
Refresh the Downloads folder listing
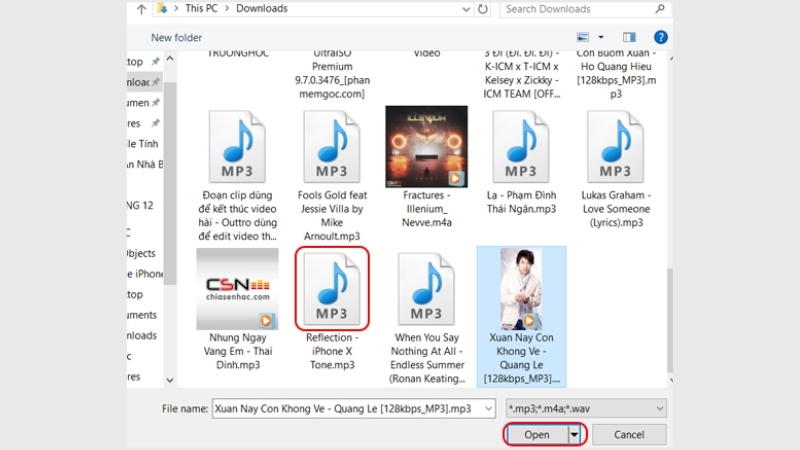pyautogui.click(x=483, y=9)
